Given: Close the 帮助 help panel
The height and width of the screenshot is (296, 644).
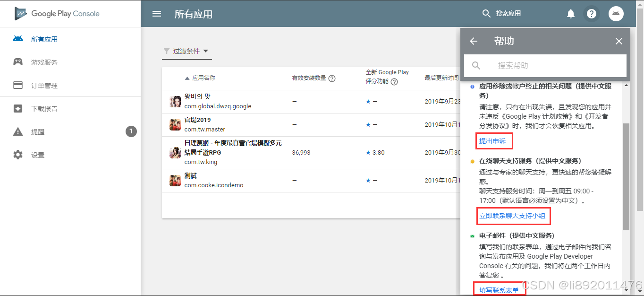Looking at the screenshot, I should (x=619, y=41).
